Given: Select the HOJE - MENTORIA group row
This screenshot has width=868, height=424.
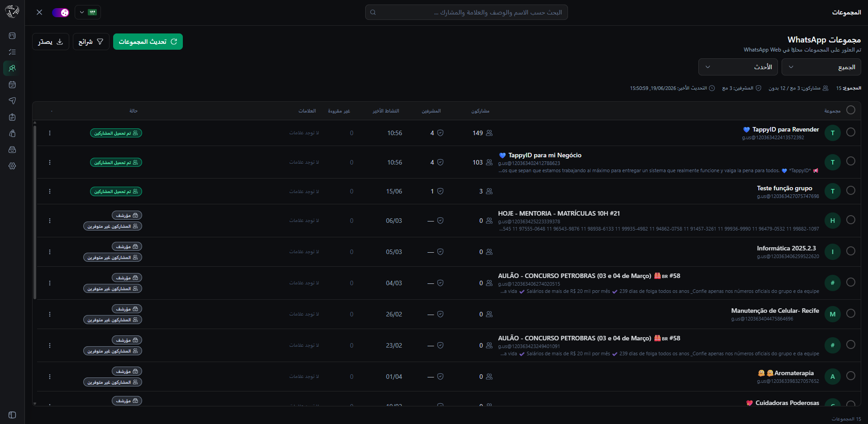Looking at the screenshot, I should pos(851,220).
